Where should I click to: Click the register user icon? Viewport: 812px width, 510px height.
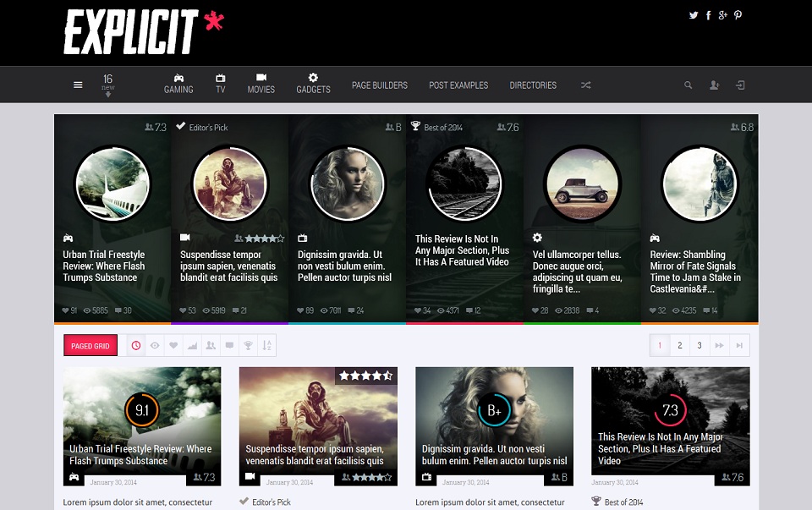(x=714, y=85)
